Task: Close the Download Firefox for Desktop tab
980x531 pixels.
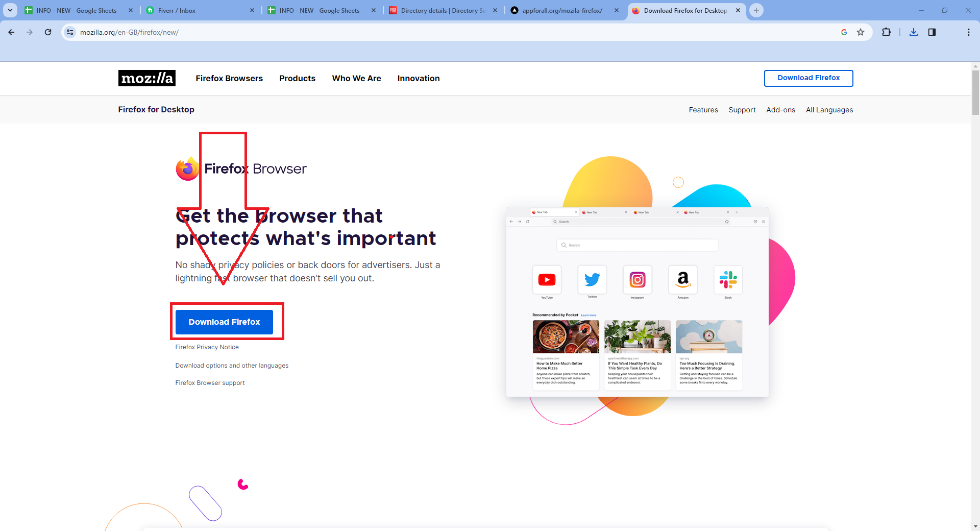Action: click(738, 10)
